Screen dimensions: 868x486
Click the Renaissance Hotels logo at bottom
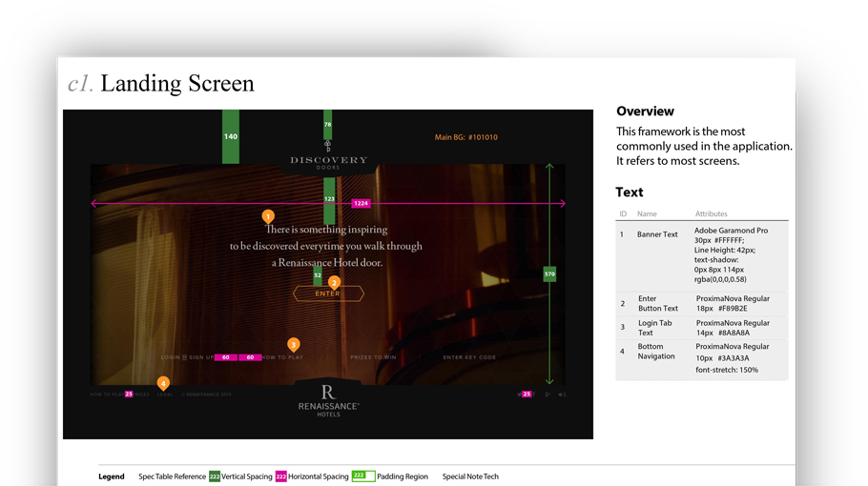(328, 401)
